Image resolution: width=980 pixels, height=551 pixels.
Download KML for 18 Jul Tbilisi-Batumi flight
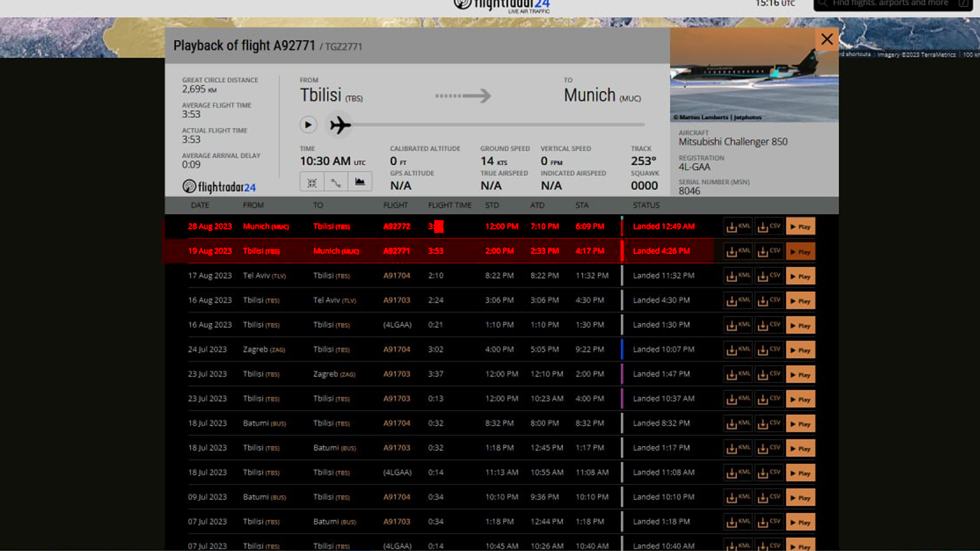point(738,448)
